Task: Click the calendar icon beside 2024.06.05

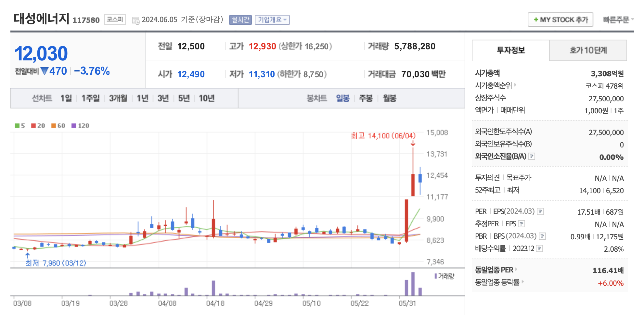Action: [x=136, y=20]
